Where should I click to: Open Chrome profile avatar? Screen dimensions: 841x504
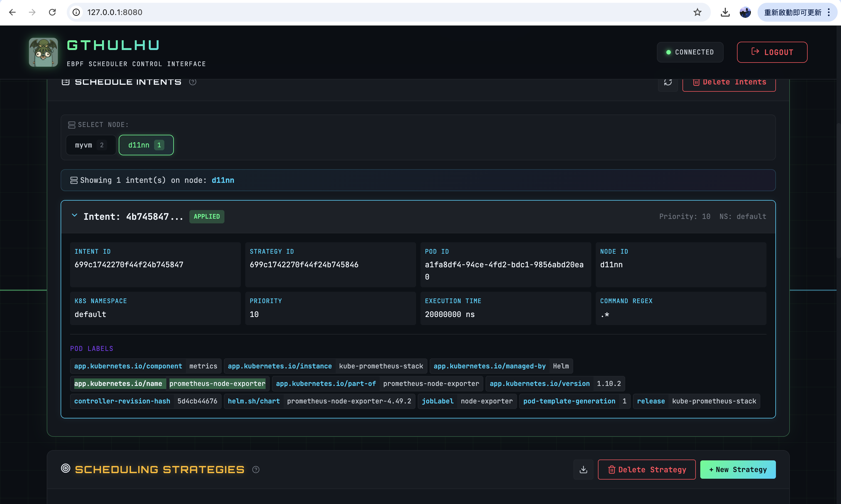[745, 13]
